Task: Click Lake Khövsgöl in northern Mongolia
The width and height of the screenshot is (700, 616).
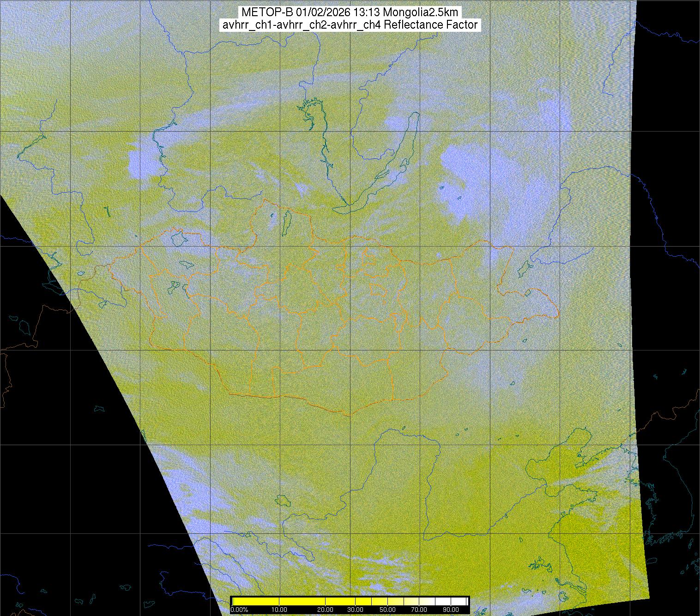Action: [x=286, y=221]
